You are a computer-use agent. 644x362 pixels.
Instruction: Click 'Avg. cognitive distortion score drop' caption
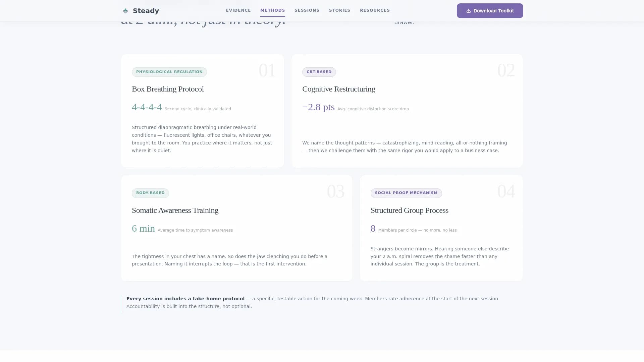(373, 109)
